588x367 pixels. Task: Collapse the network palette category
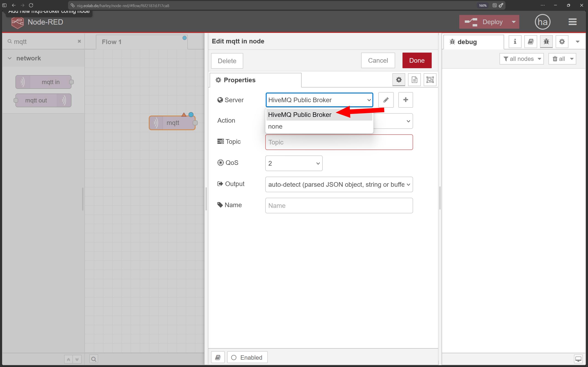coord(43,58)
